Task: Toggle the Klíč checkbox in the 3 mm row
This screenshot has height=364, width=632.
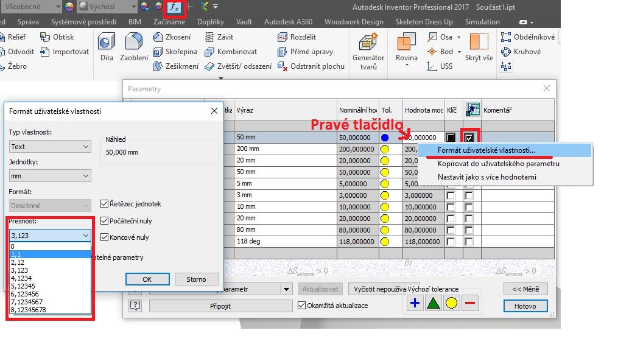Action: click(x=451, y=195)
